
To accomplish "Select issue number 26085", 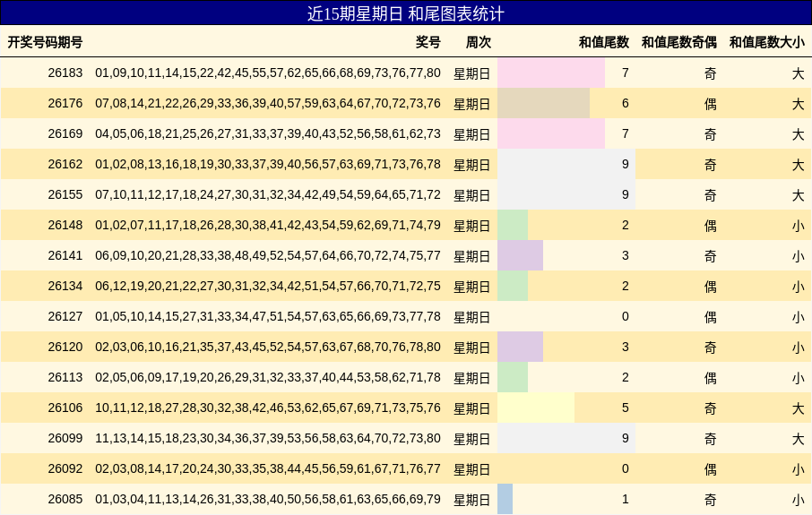I will [65, 500].
